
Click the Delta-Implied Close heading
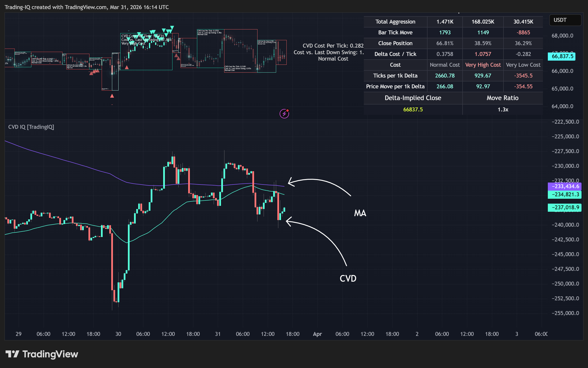click(413, 98)
